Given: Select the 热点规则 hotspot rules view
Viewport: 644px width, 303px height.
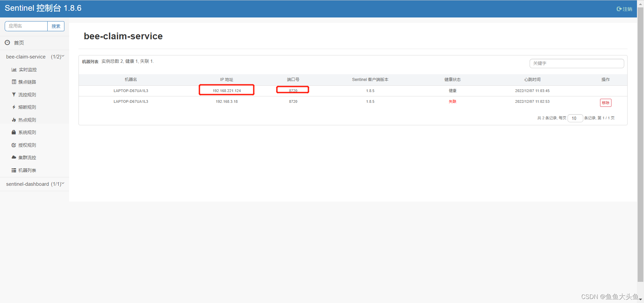Looking at the screenshot, I should coord(28,120).
